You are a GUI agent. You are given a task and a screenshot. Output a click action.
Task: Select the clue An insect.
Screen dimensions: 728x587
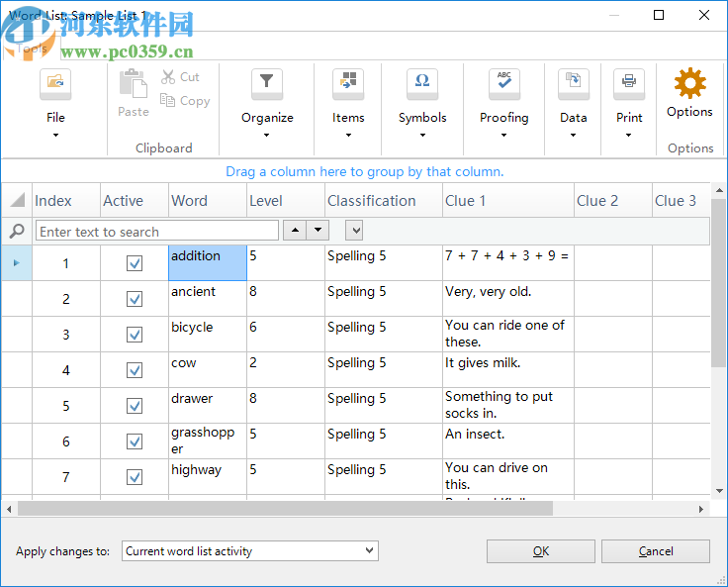point(508,441)
